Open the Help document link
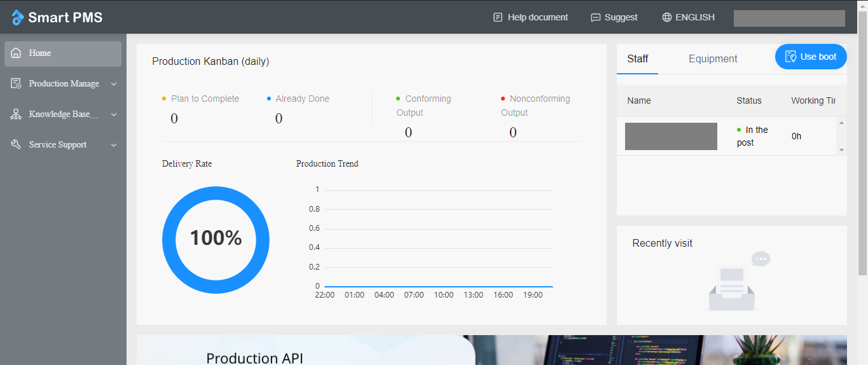Image resolution: width=868 pixels, height=365 pixels. [537, 18]
